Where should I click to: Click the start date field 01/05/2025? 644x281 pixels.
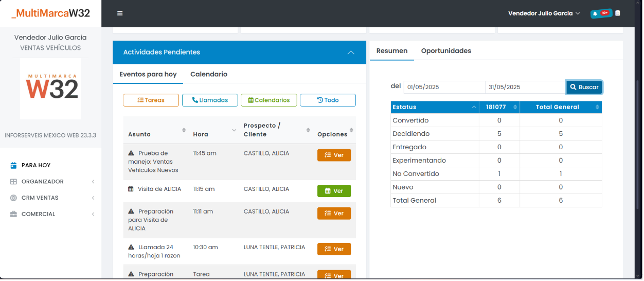point(444,87)
